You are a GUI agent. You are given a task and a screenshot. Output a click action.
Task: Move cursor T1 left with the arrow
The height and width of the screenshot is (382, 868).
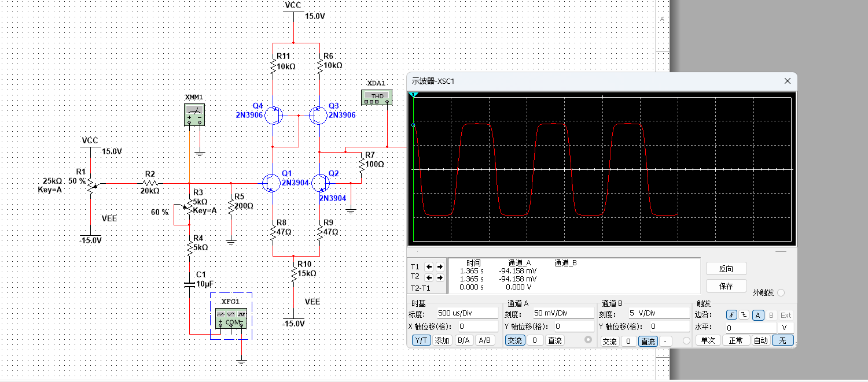pyautogui.click(x=429, y=266)
